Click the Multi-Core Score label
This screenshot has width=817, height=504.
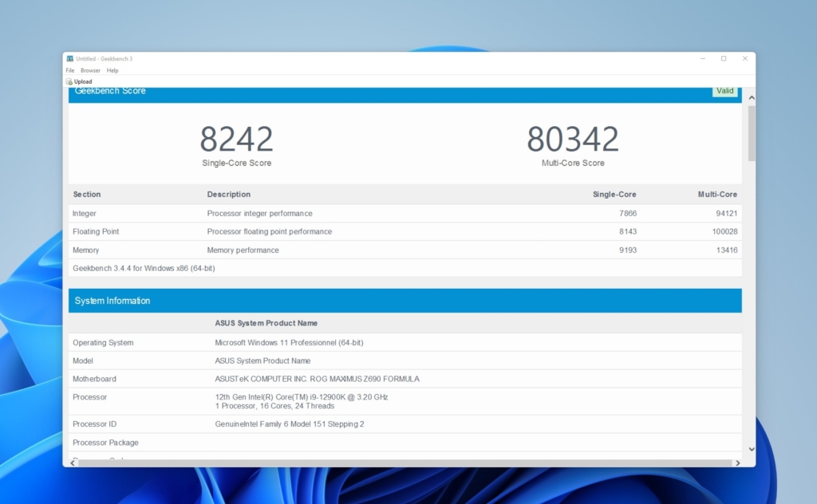573,163
